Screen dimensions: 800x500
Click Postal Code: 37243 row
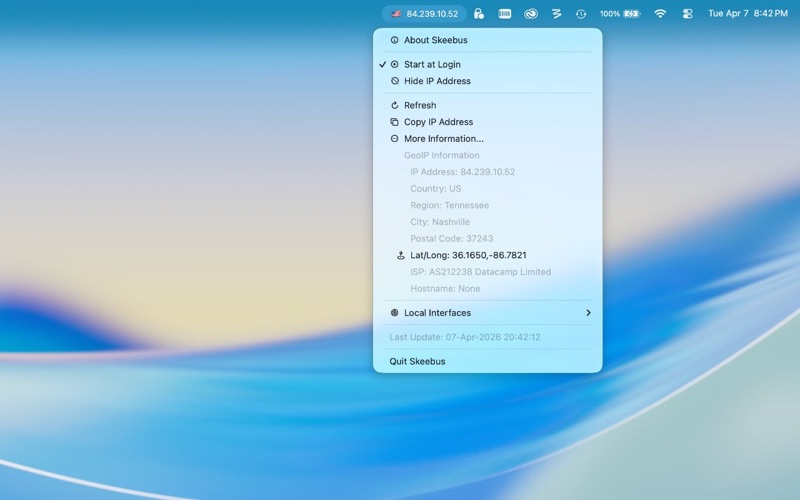pyautogui.click(x=488, y=238)
